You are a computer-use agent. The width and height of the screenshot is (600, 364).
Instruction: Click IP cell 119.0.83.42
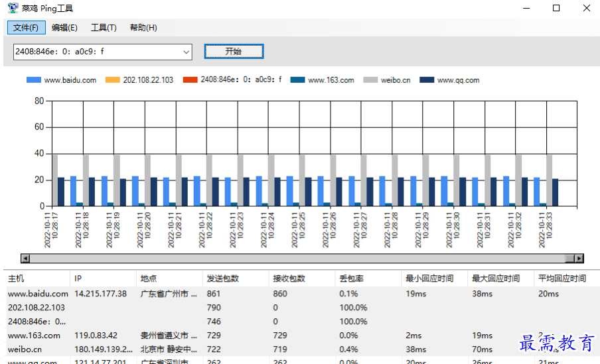[x=96, y=335]
